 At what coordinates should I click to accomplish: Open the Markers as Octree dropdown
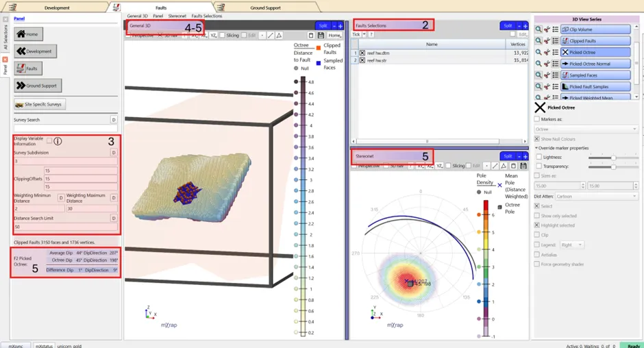586,129
